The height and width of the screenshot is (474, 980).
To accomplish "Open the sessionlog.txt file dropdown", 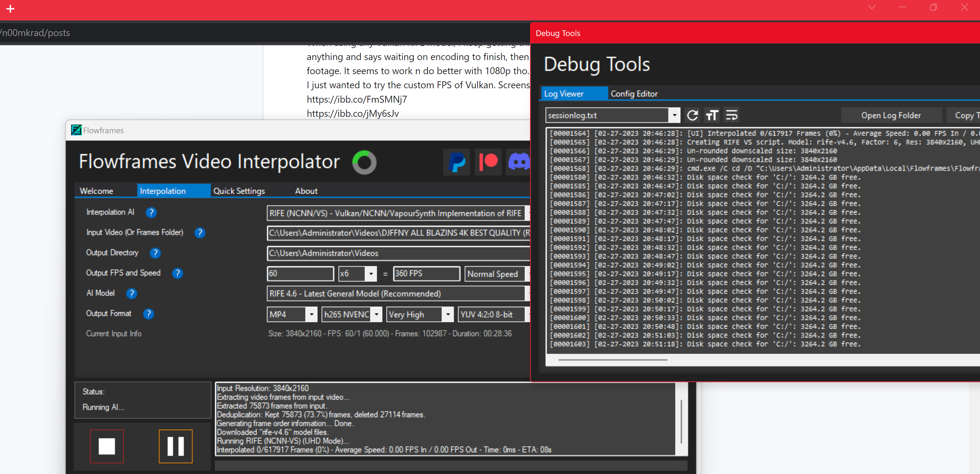I will tap(674, 115).
